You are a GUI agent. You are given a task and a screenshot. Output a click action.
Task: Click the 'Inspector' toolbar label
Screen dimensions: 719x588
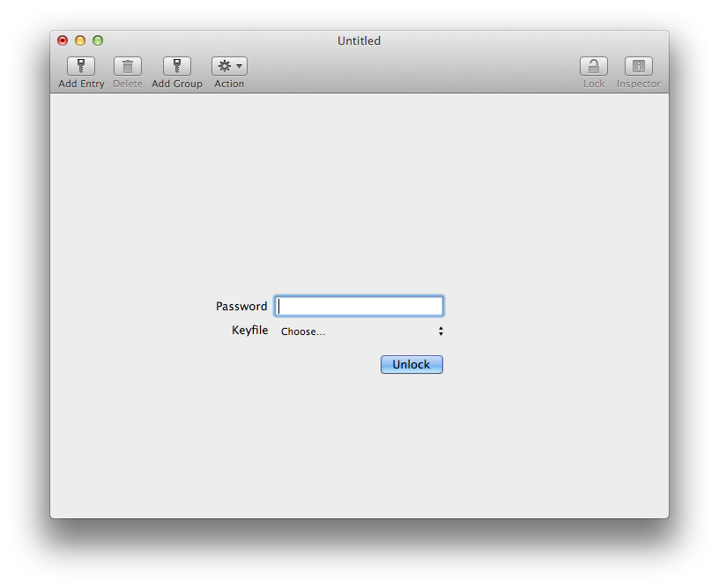pyautogui.click(x=639, y=84)
